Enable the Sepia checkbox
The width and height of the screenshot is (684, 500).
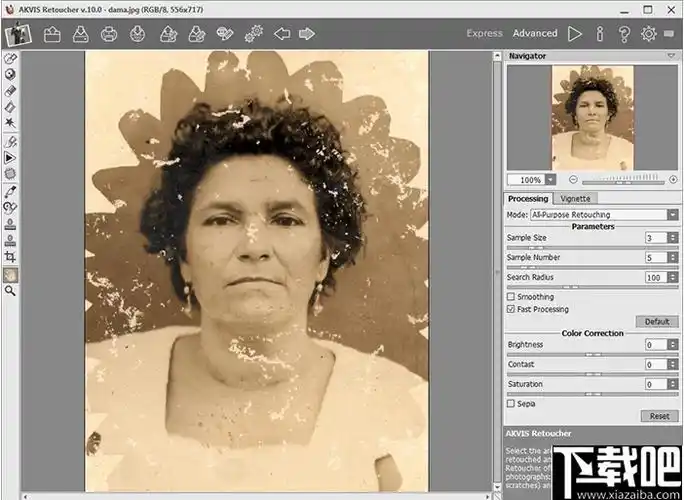[x=512, y=404]
